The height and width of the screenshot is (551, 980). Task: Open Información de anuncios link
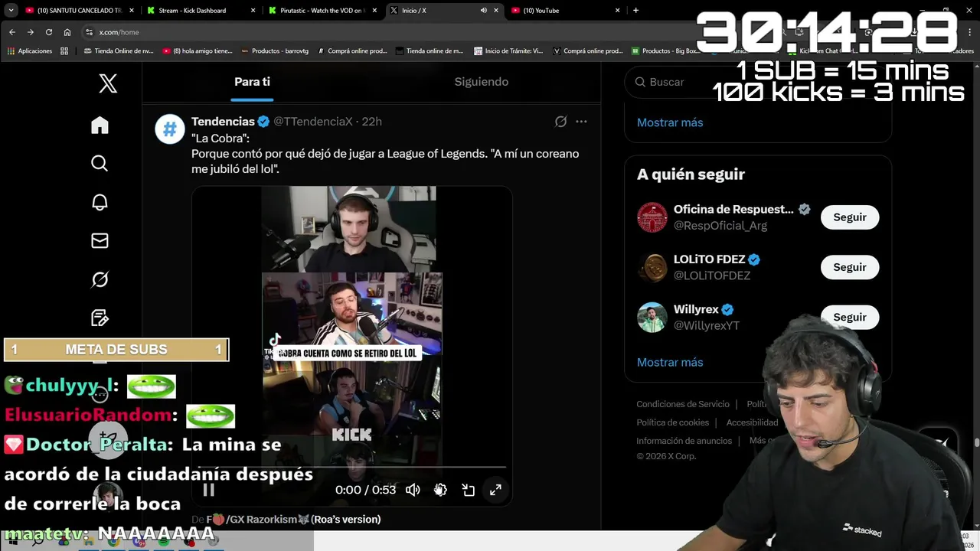tap(684, 441)
